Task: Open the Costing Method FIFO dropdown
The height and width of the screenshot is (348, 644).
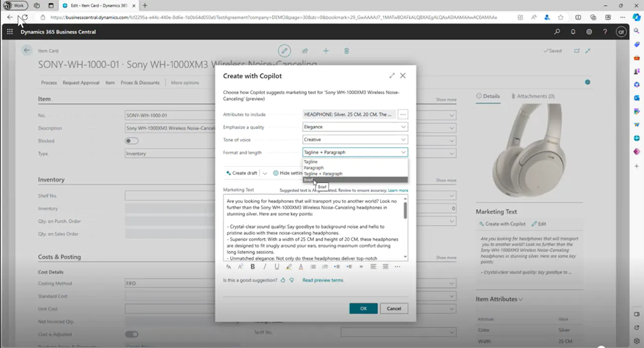Action: (x=452, y=284)
